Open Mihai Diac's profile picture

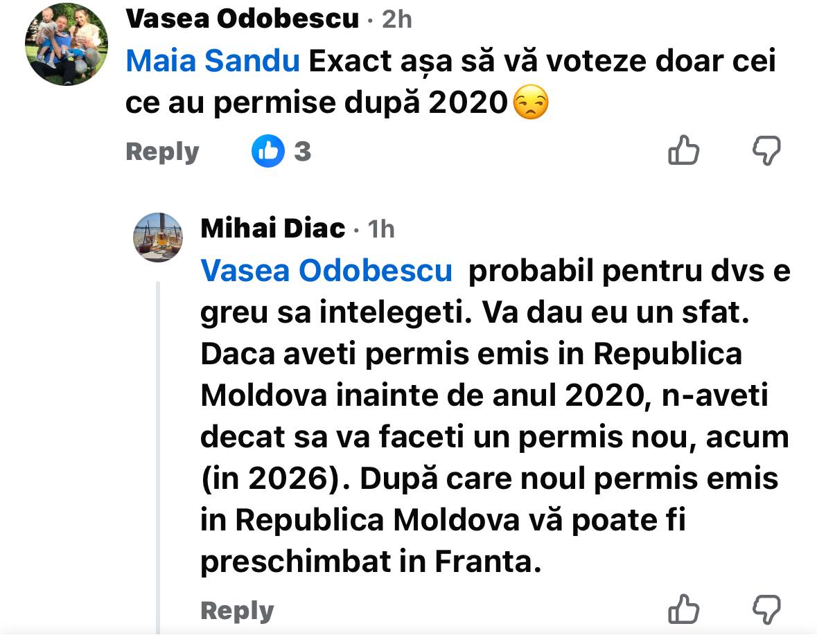(158, 238)
